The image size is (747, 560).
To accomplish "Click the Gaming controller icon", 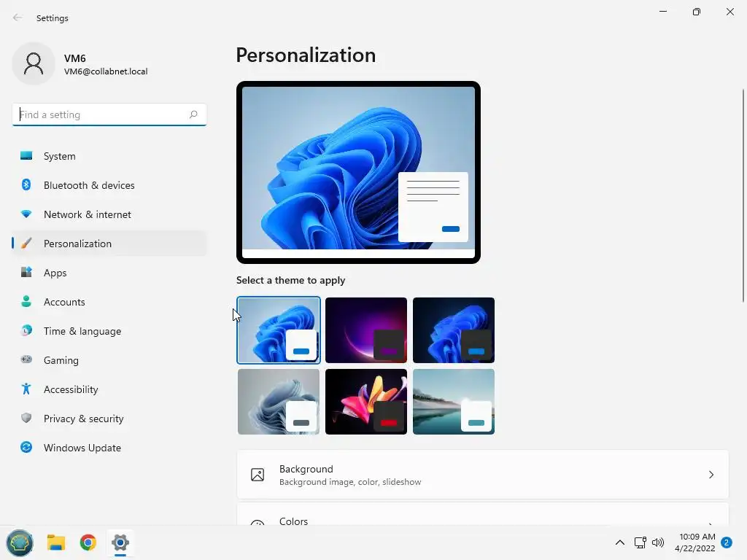I will [x=26, y=359].
